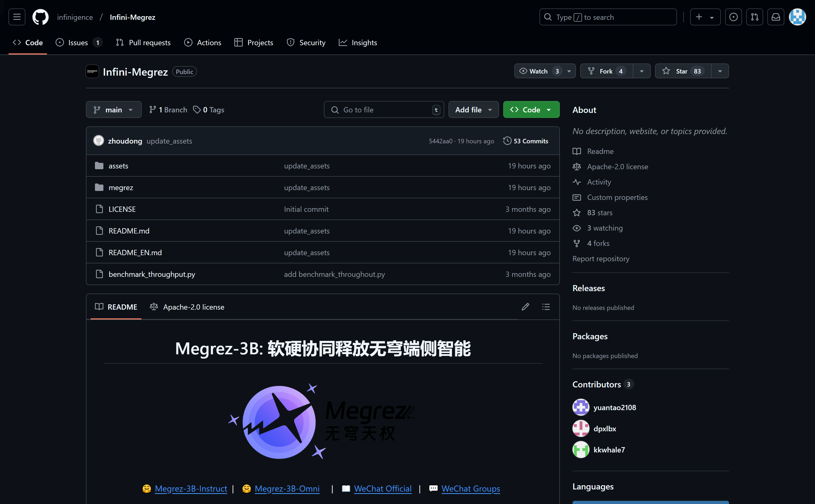Open the 0 Tags link
The image size is (815, 504).
pos(209,110)
